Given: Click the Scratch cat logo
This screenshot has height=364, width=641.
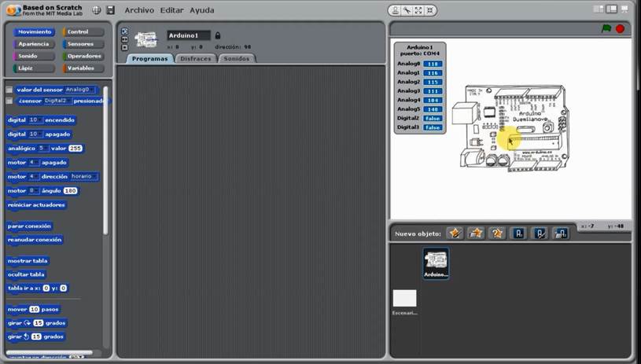Looking at the screenshot, I should 13,10.
